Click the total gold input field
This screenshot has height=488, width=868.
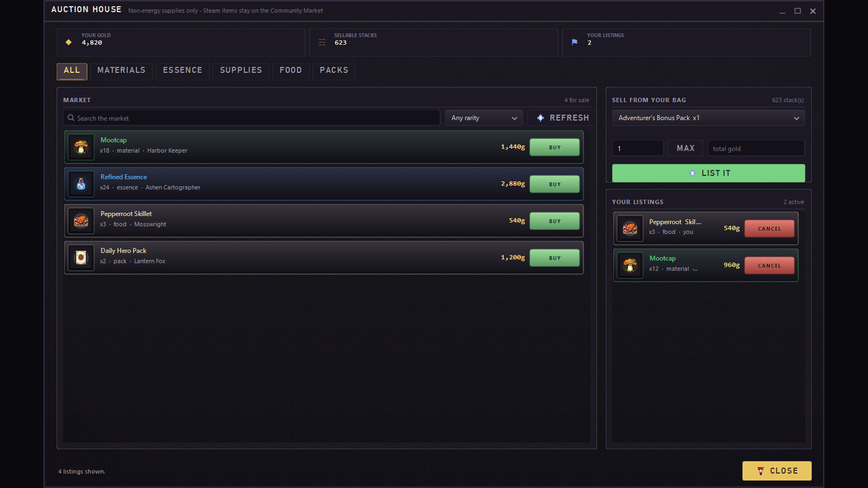click(756, 148)
